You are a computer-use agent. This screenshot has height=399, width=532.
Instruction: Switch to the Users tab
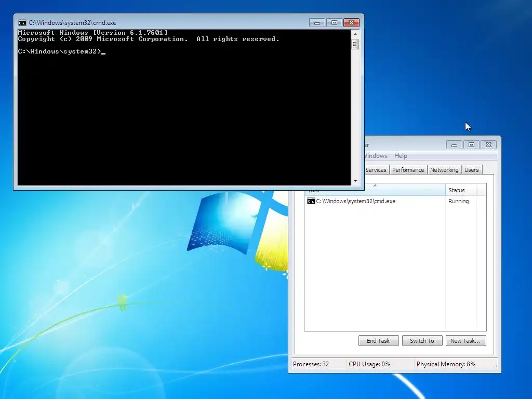pyautogui.click(x=472, y=170)
